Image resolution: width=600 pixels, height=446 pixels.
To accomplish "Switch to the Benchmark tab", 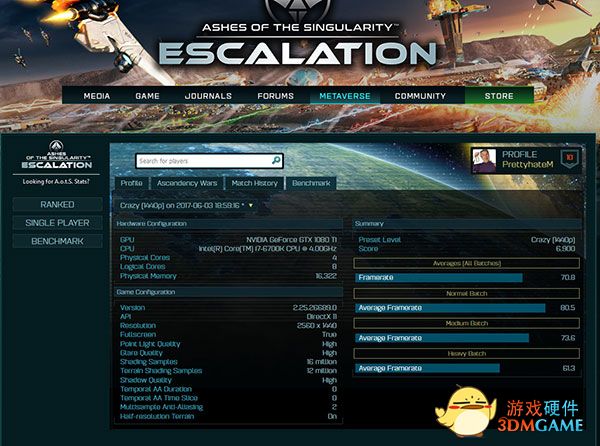I will point(311,183).
